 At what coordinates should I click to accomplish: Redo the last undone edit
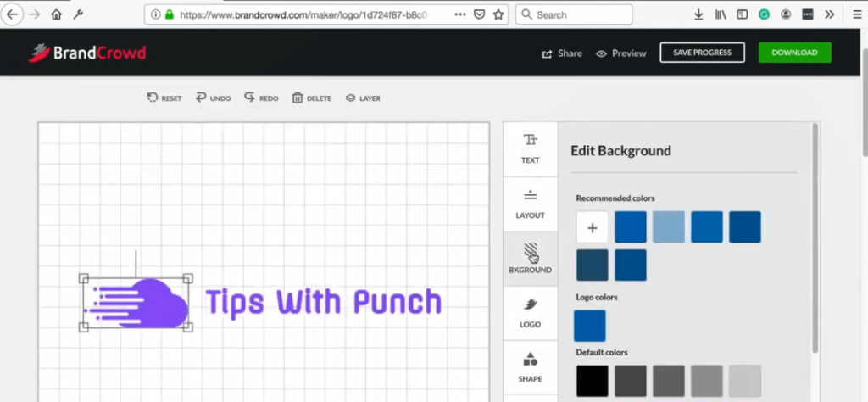pyautogui.click(x=261, y=98)
